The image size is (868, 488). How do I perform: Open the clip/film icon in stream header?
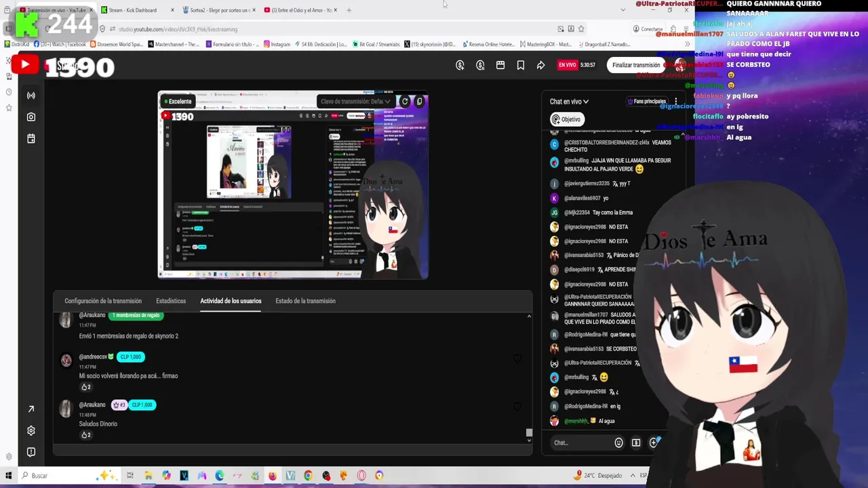(x=500, y=65)
